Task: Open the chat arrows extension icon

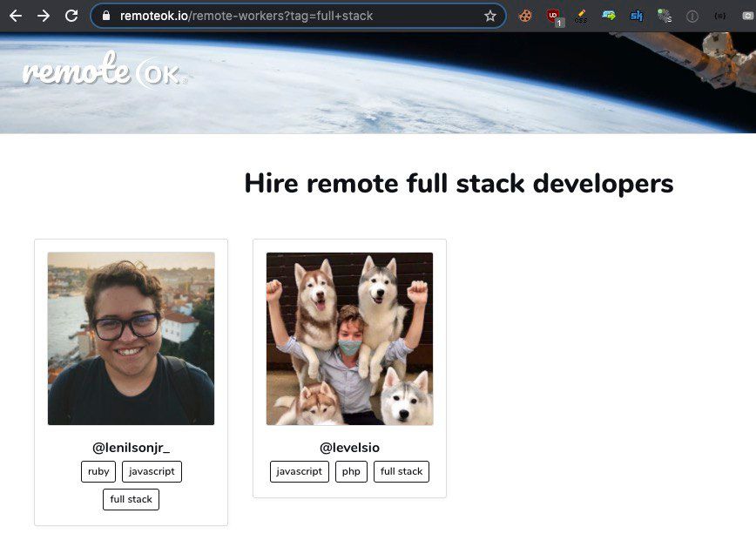Action: click(x=609, y=16)
